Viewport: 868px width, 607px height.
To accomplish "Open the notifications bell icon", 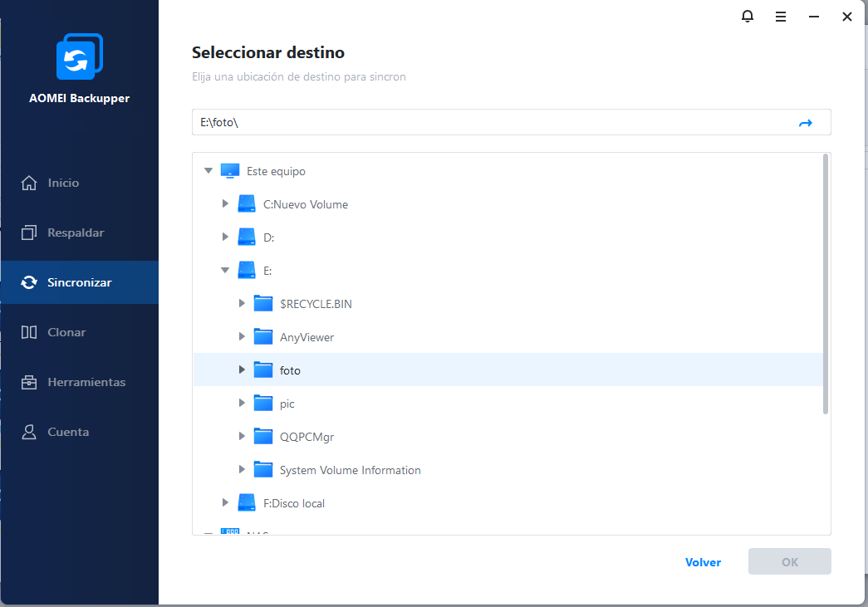I will [748, 17].
